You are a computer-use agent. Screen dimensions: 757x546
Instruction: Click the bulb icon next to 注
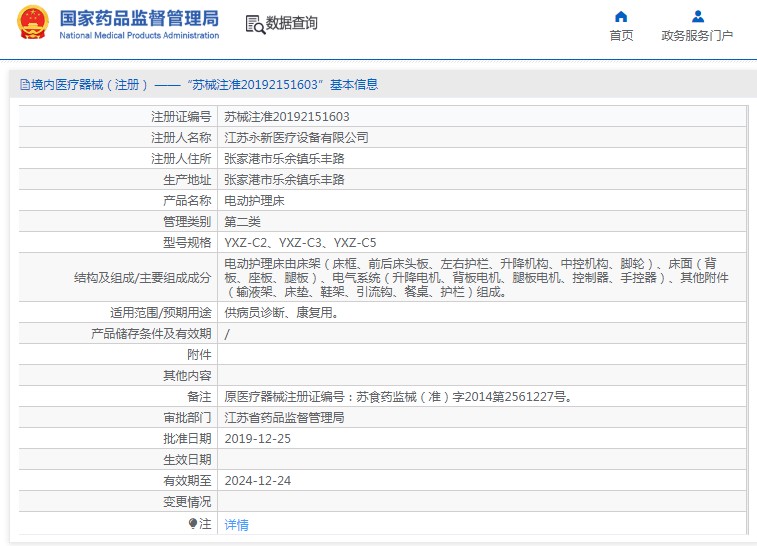point(193,523)
